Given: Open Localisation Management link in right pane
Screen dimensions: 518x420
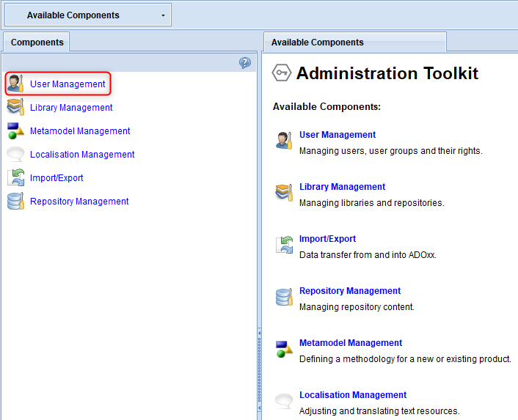Looking at the screenshot, I should (353, 395).
